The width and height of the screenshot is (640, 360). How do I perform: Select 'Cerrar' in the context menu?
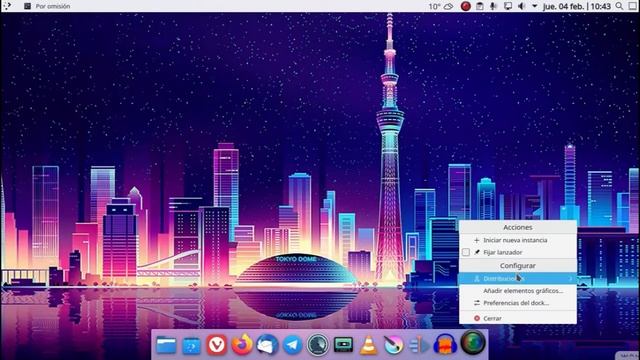[518, 318]
